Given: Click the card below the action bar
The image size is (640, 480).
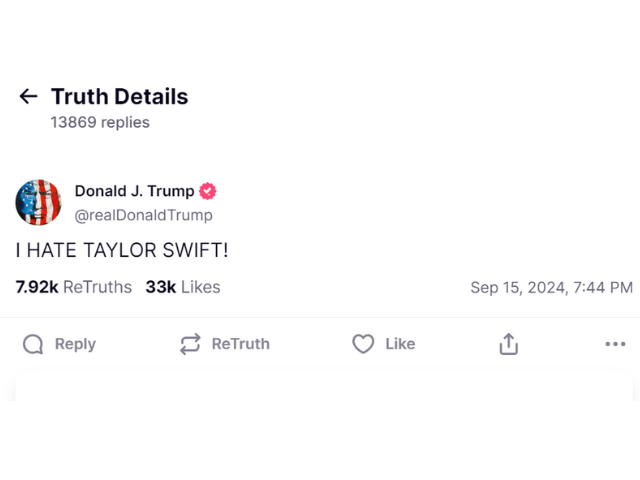Looking at the screenshot, I should point(324,384).
